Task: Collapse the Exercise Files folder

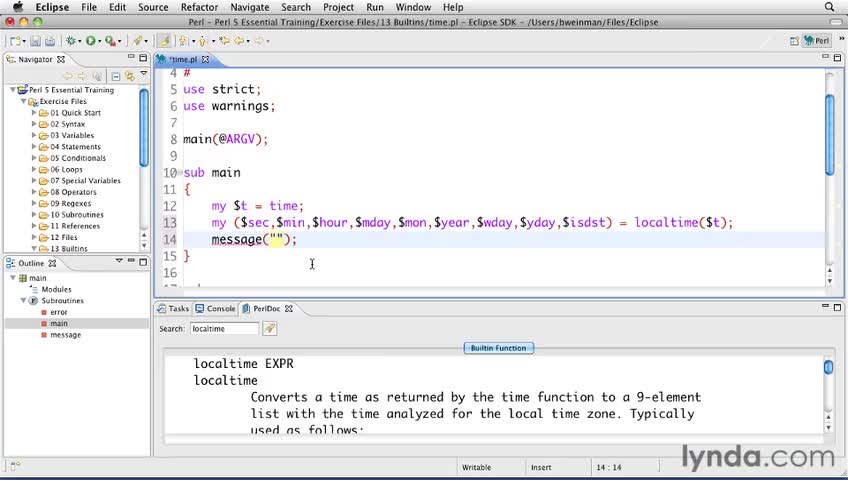Action: (23, 101)
